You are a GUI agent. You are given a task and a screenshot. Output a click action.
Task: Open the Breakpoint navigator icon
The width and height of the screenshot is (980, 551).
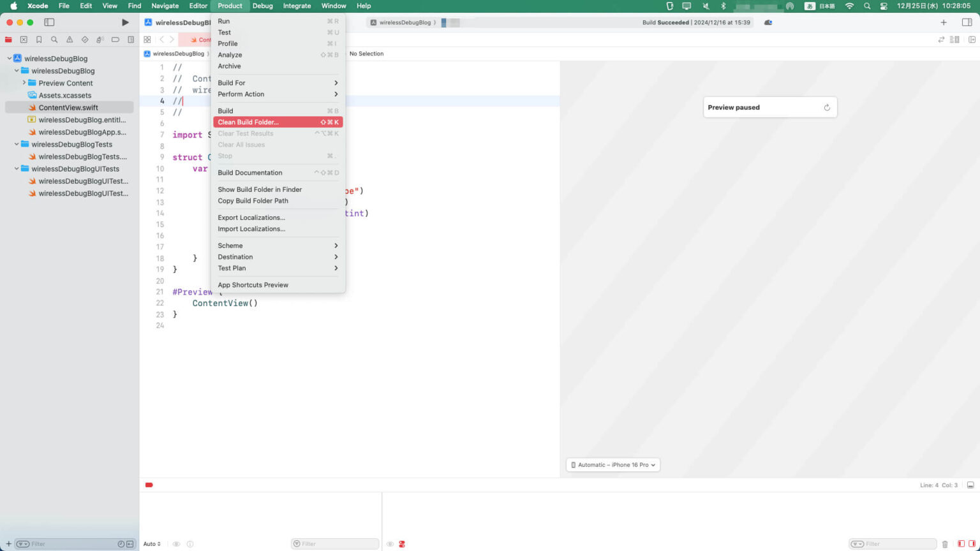[x=115, y=40]
